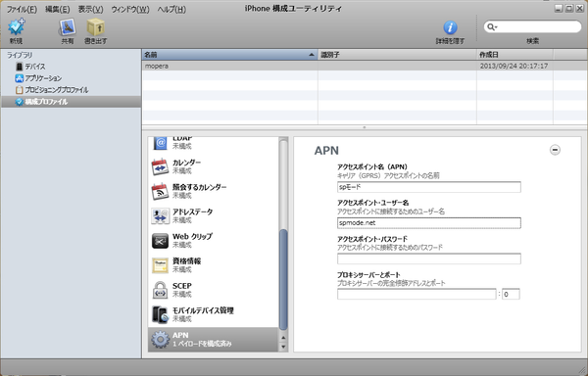
Task: Click the proxy server address field
Action: point(416,294)
